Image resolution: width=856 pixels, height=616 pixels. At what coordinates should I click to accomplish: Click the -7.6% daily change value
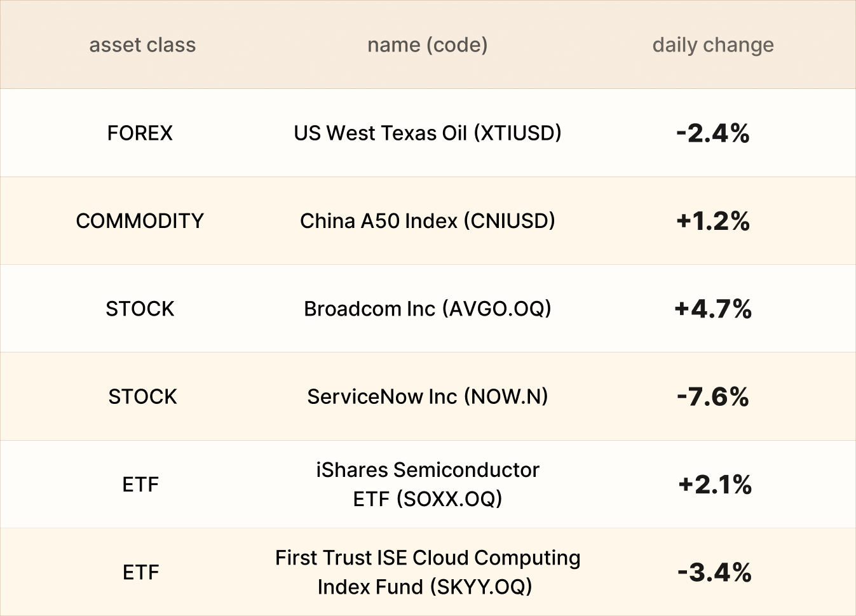tap(713, 397)
